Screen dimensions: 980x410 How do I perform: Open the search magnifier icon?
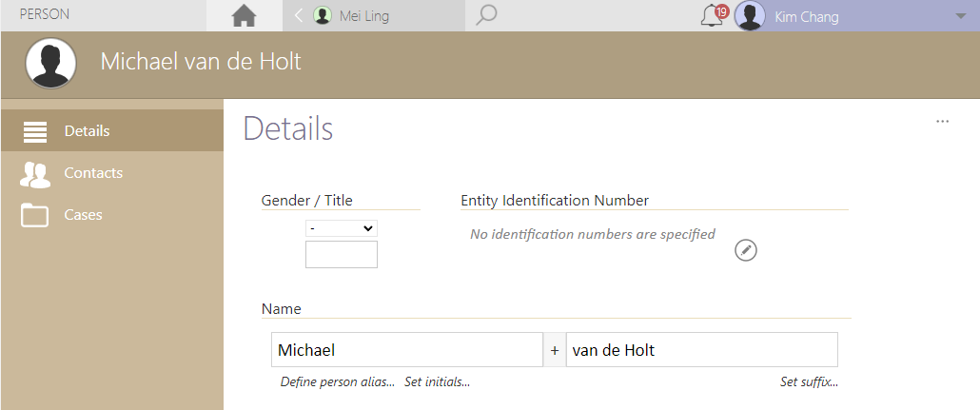pos(486,15)
